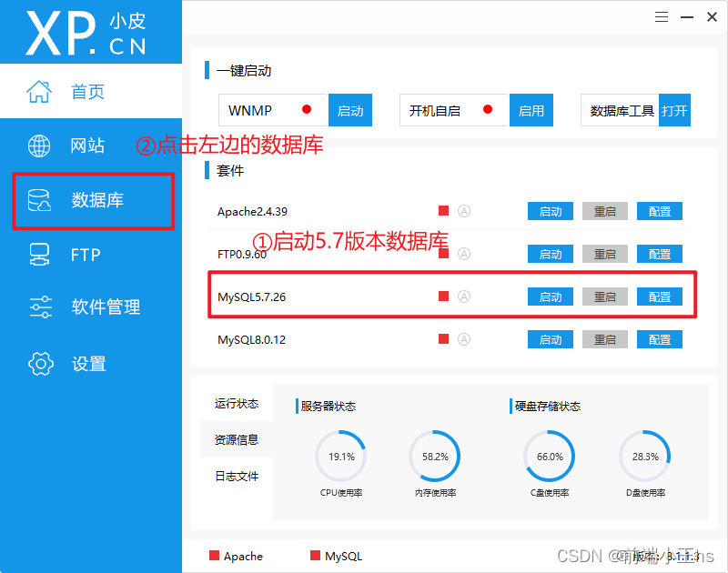Open 软件管理 sliders section
Viewport: 728px width, 573px height.
coord(84,307)
